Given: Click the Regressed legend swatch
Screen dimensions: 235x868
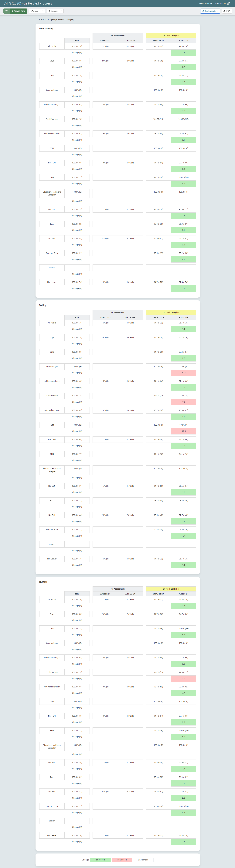Looking at the screenshot, I should coord(122,860).
